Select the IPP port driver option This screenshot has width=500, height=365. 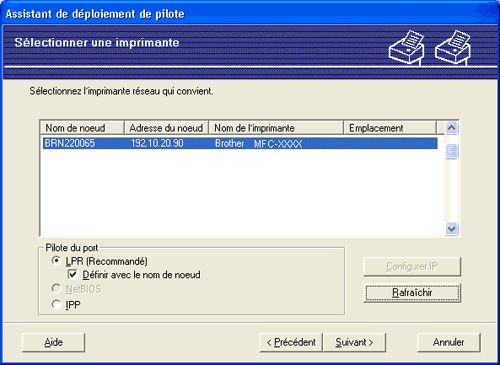click(x=56, y=304)
